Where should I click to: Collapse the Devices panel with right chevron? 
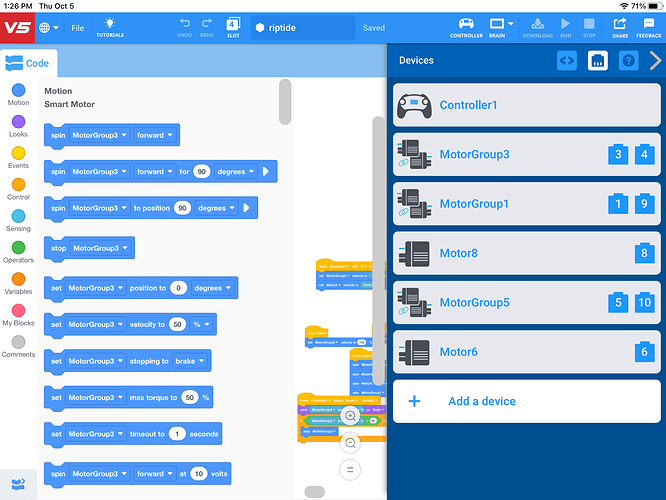(x=655, y=61)
